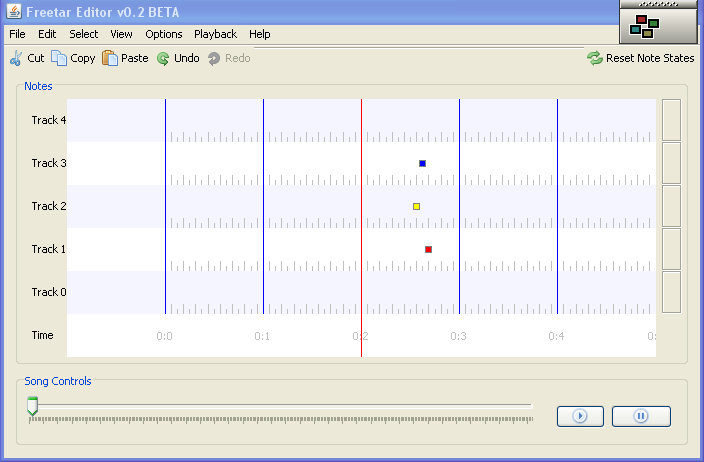Click the Reset Note States refresh icon
Image resolution: width=704 pixels, height=462 pixels.
point(595,58)
